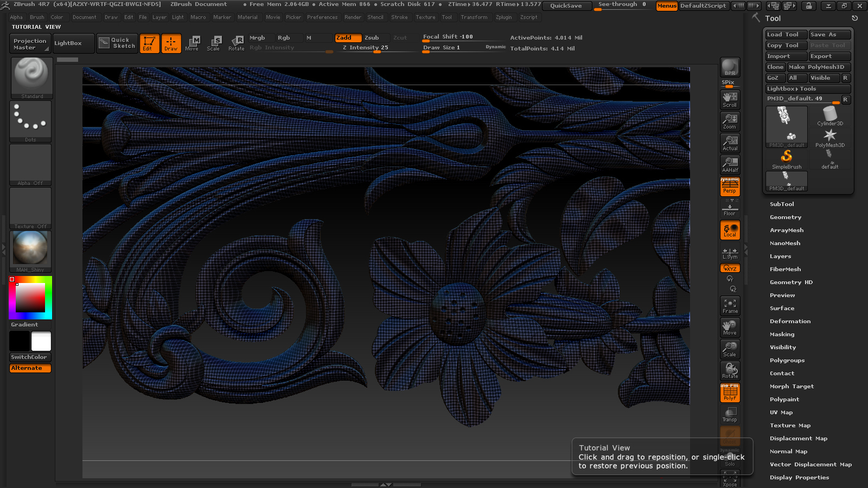The height and width of the screenshot is (488, 868).
Task: Select the Scale tool in top shelf
Action: (x=214, y=43)
